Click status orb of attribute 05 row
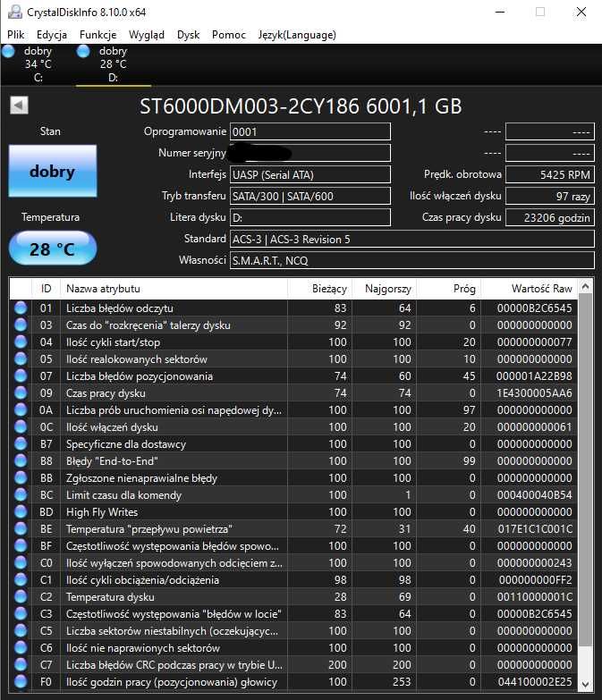The image size is (602, 700). pos(21,358)
